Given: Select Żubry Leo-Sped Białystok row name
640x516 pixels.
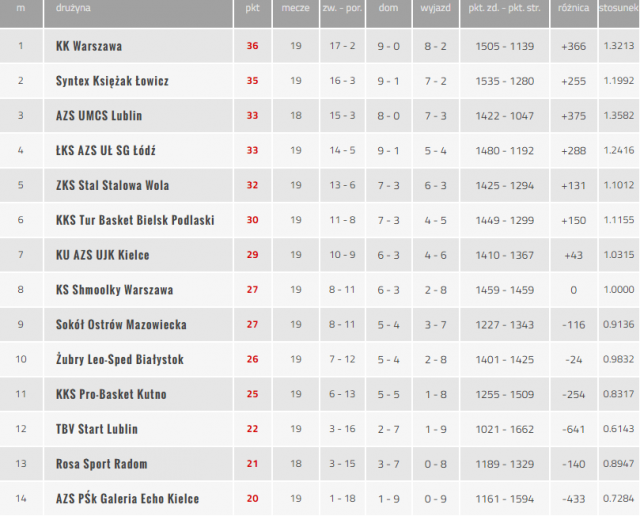Looking at the screenshot, I should [x=120, y=359].
